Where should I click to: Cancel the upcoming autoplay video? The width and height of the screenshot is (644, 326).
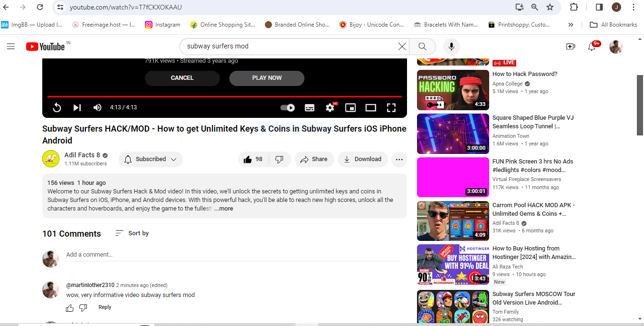[x=182, y=78]
